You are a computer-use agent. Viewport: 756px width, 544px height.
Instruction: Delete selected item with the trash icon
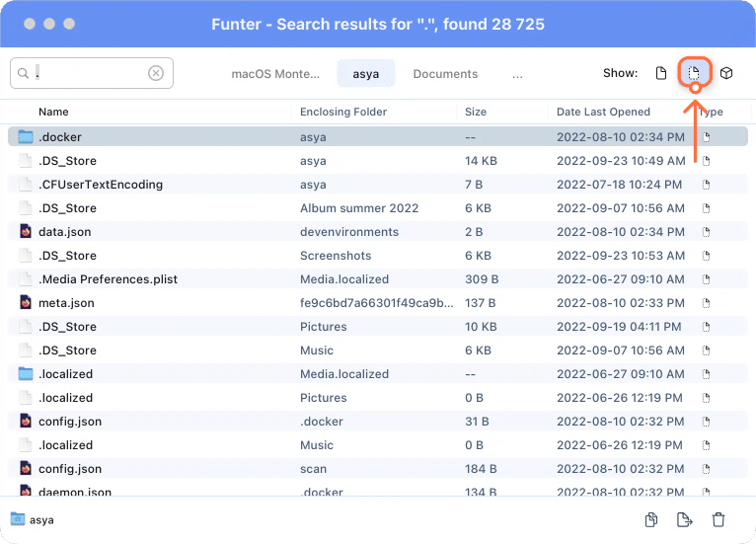pyautogui.click(x=718, y=520)
